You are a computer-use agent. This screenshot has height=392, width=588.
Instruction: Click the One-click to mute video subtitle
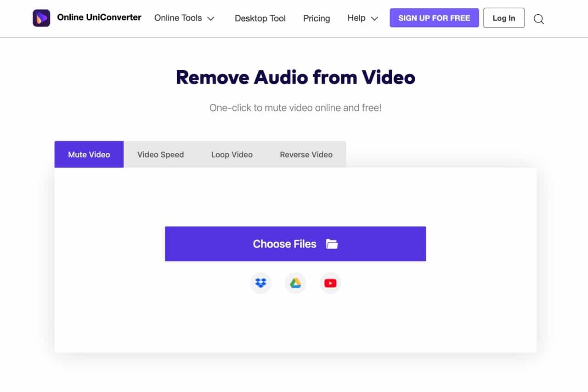click(295, 108)
